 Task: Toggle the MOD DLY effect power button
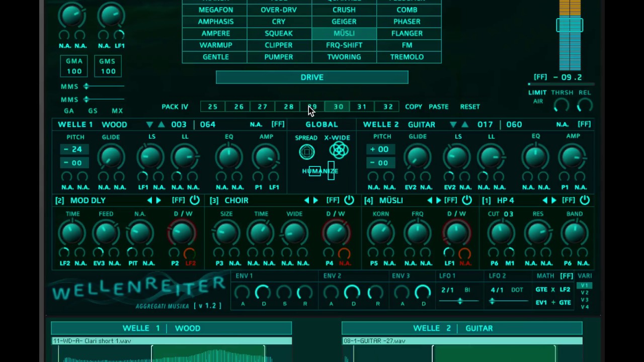[x=195, y=200]
